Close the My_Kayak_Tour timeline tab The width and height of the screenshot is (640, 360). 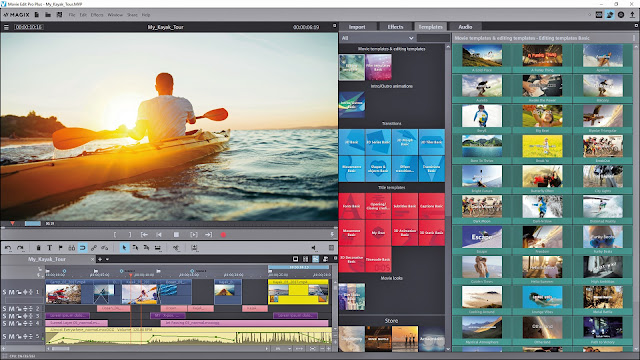93,259
